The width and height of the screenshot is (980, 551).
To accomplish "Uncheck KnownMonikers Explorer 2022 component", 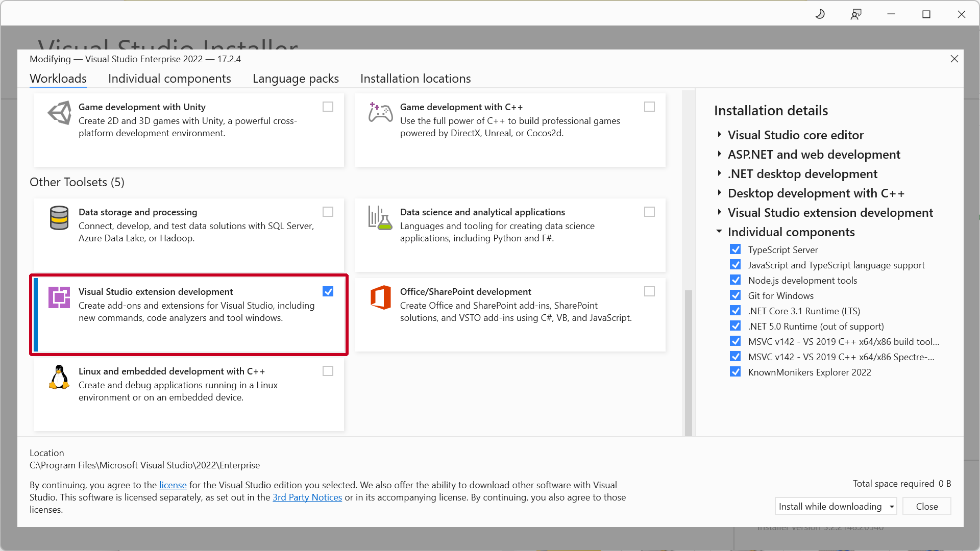I will [736, 372].
